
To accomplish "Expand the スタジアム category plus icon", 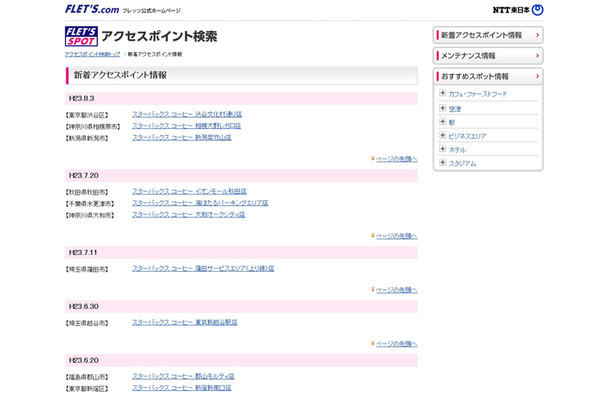I will 442,163.
